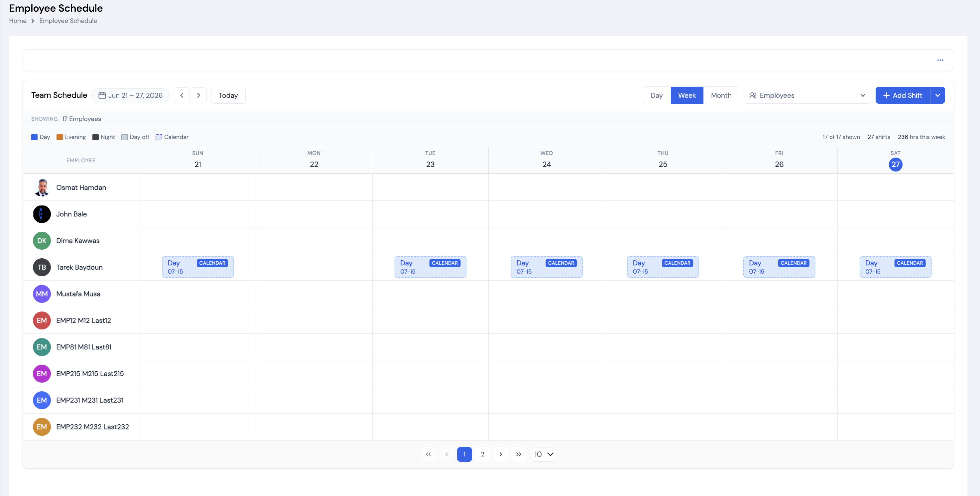Screen dimensions: 980x496
Task: Click the MON 22 column header
Action: [x=314, y=161]
